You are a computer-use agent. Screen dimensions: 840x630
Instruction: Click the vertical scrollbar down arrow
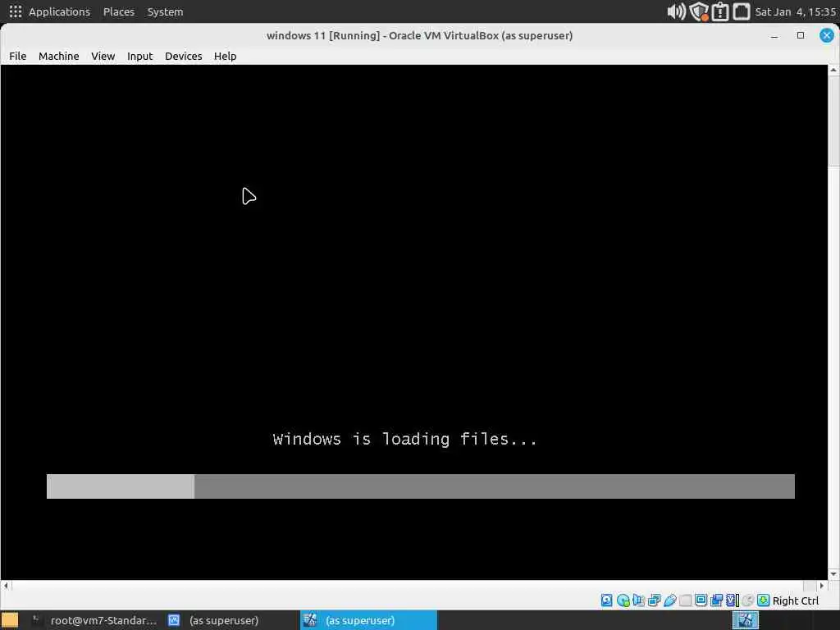(x=833, y=574)
